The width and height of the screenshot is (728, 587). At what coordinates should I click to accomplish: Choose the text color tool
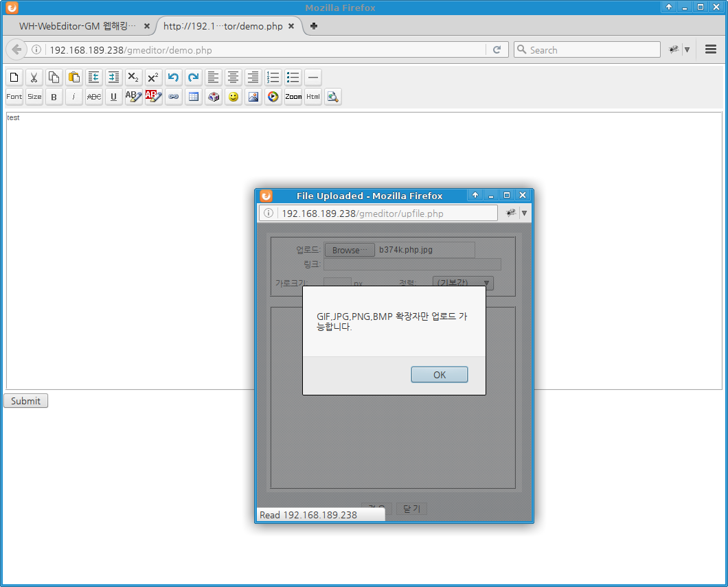coord(134,97)
